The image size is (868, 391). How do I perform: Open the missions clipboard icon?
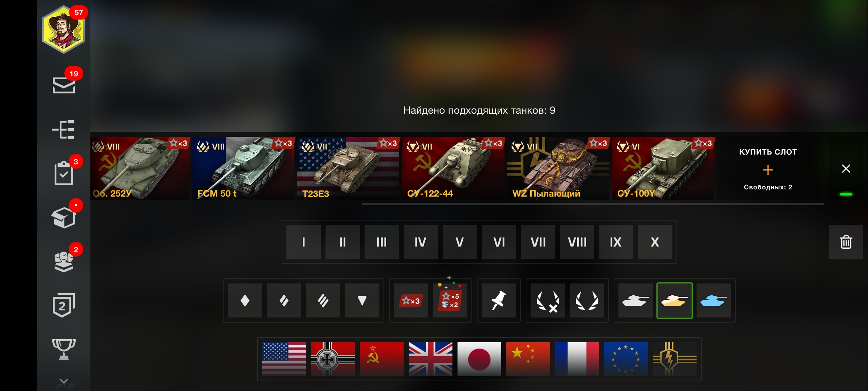(64, 173)
